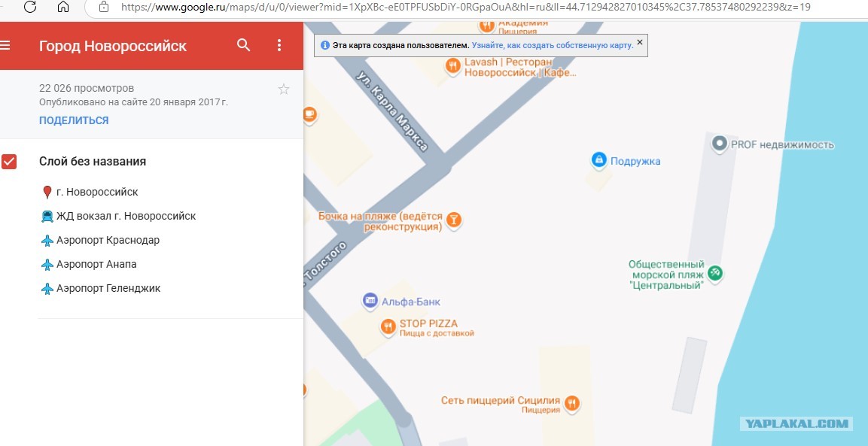Screen dimensions: 868x446
Task: Click red pin icon beside г. Новороссийск
Action: pyautogui.click(x=47, y=193)
